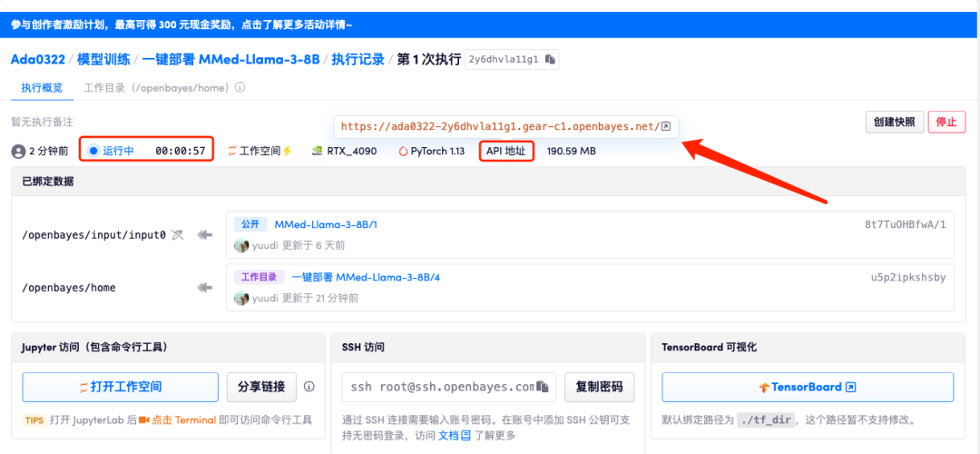Click the 创建快照 button
Viewport: 980px width, 454px height.
coord(893,123)
